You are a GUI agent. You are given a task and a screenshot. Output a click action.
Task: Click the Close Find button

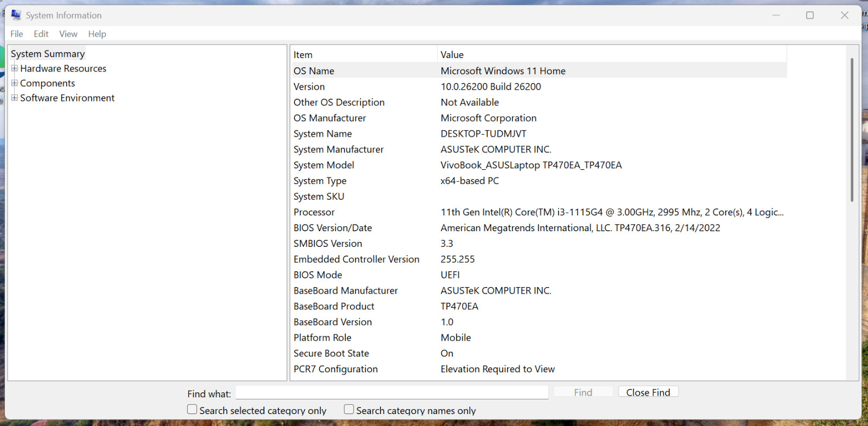(648, 392)
